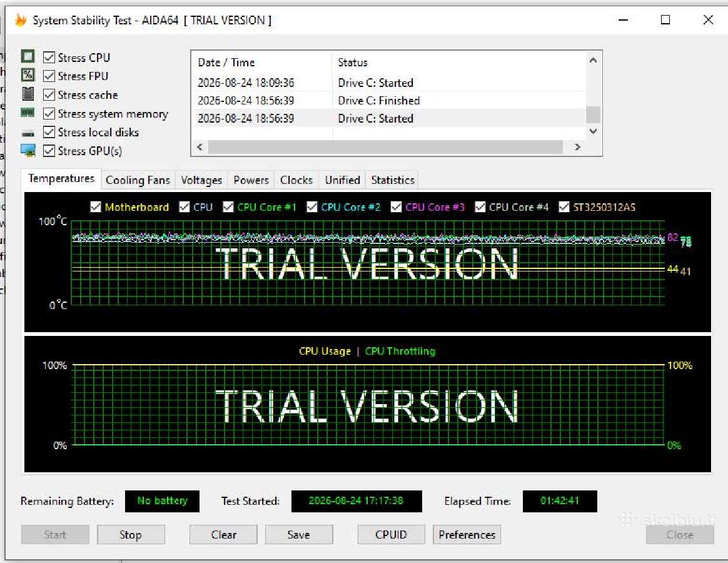728x563 pixels.
Task: Click the RAM module icon beside Stress system memory
Action: [x=28, y=113]
